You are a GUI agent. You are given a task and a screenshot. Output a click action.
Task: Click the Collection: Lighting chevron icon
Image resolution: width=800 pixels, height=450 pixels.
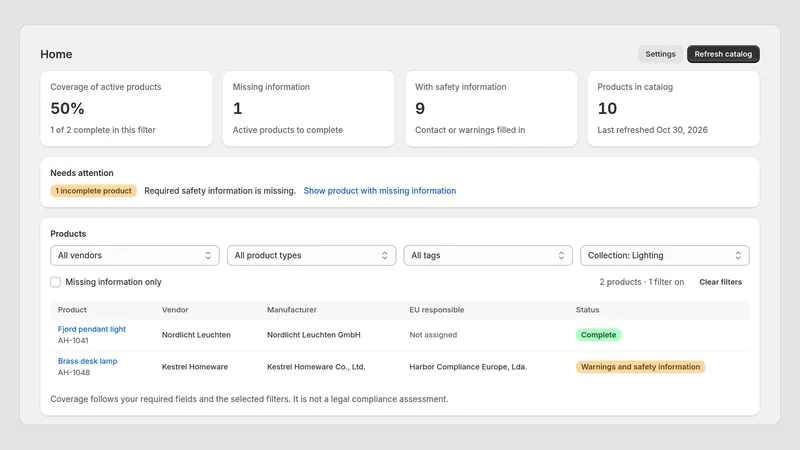[x=738, y=256]
